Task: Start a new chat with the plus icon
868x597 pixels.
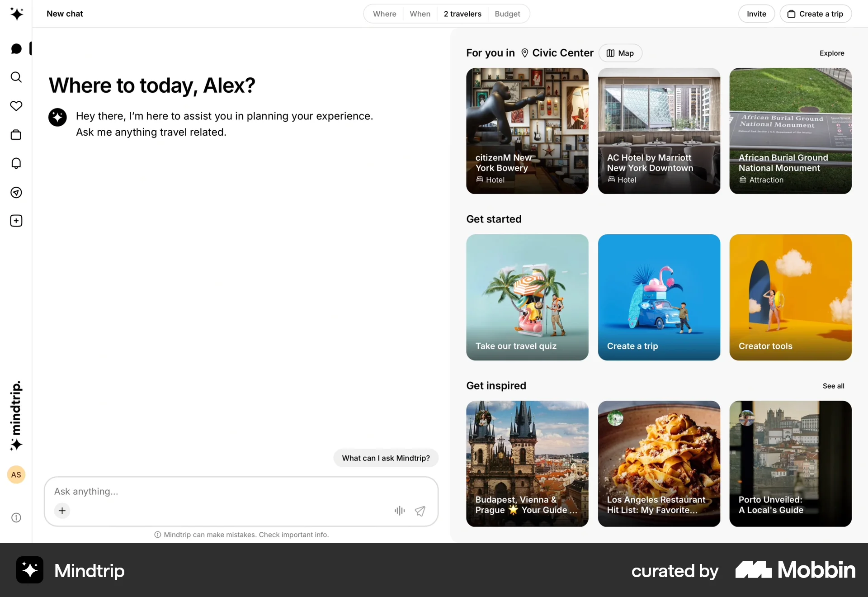Action: pos(16,221)
